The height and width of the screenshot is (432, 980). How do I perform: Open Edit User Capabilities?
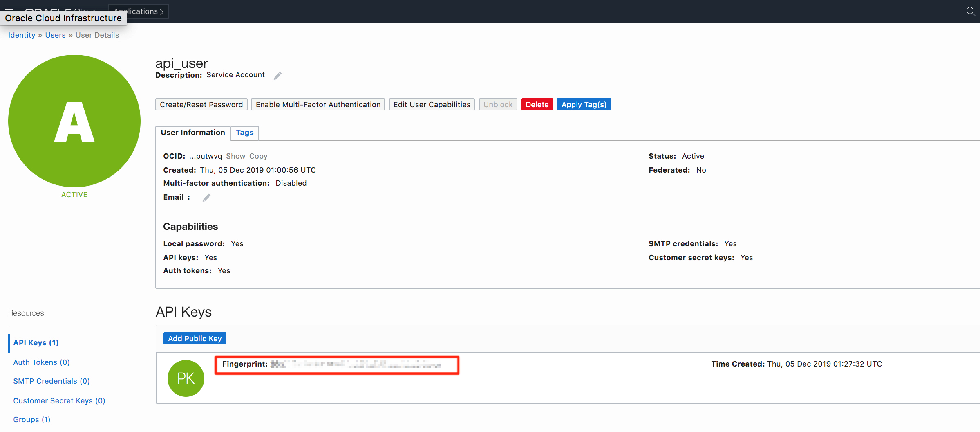[x=432, y=105]
